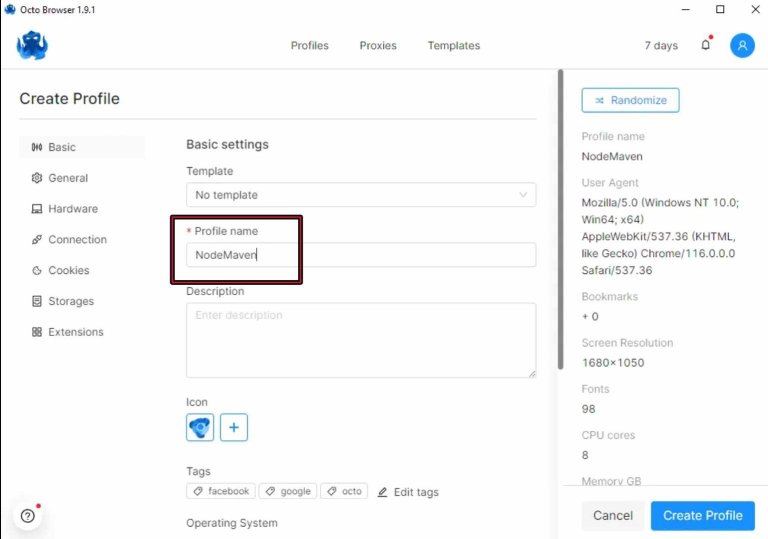The width and height of the screenshot is (768, 539).
Task: Switch to the Proxies tab
Action: coord(378,46)
